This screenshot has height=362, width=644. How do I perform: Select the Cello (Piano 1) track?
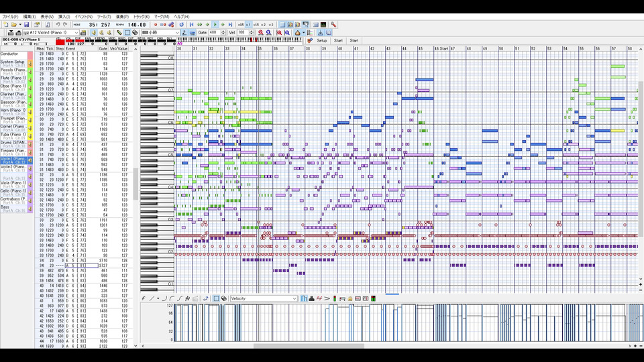pyautogui.click(x=13, y=192)
